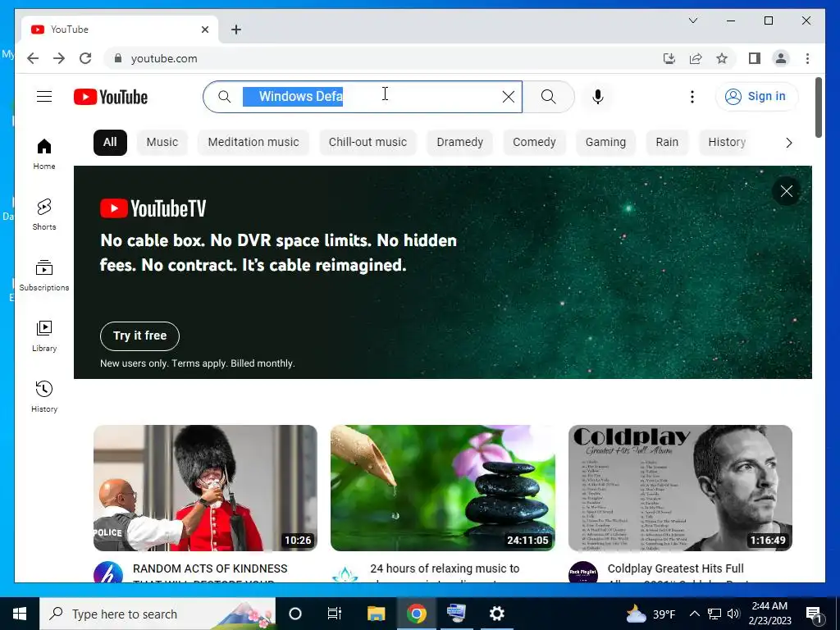This screenshot has height=630, width=840.
Task: Open the YouTube hamburger guide menu
Action: click(x=44, y=97)
